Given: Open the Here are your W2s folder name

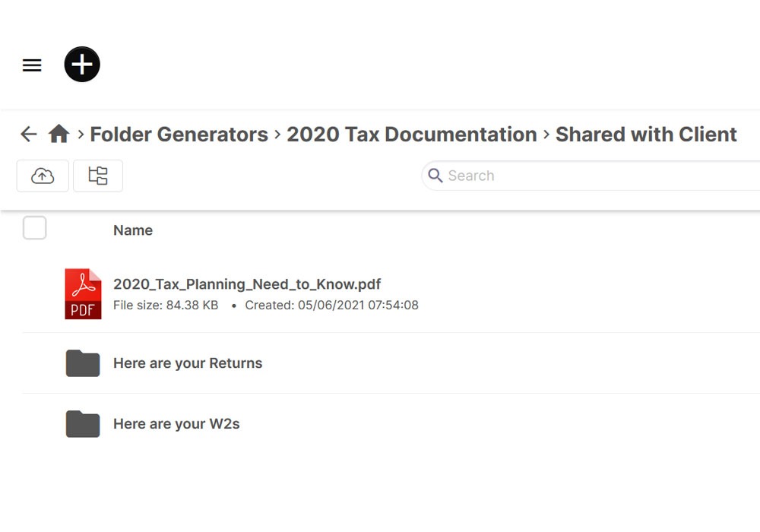Looking at the screenshot, I should pyautogui.click(x=176, y=424).
